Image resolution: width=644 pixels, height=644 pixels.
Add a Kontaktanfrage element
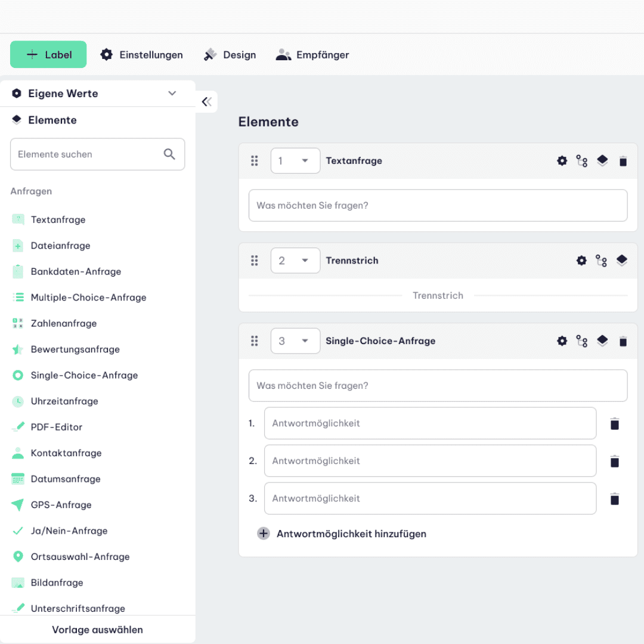tap(57, 453)
